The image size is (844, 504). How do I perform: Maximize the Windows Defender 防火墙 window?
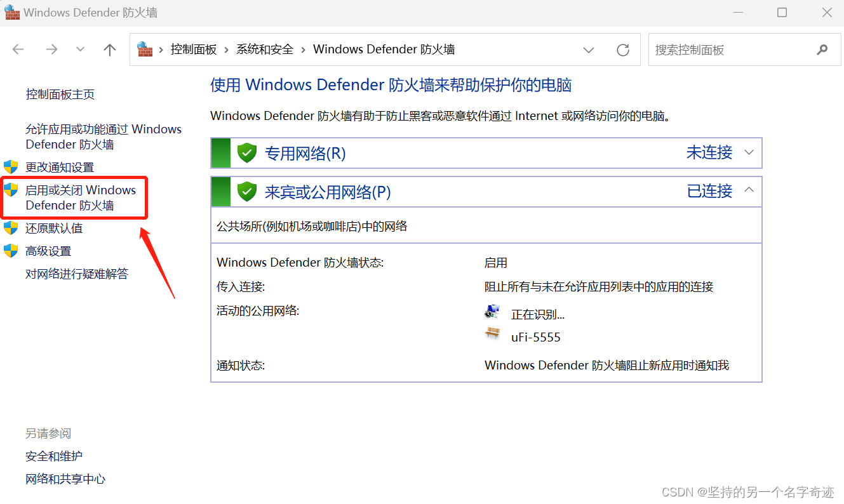pos(782,12)
